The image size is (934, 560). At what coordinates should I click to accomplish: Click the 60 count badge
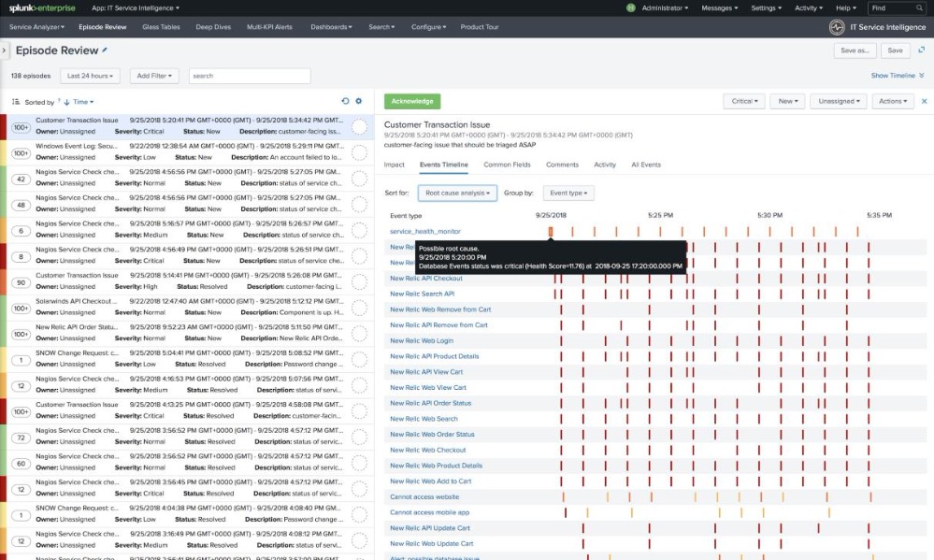click(x=21, y=464)
